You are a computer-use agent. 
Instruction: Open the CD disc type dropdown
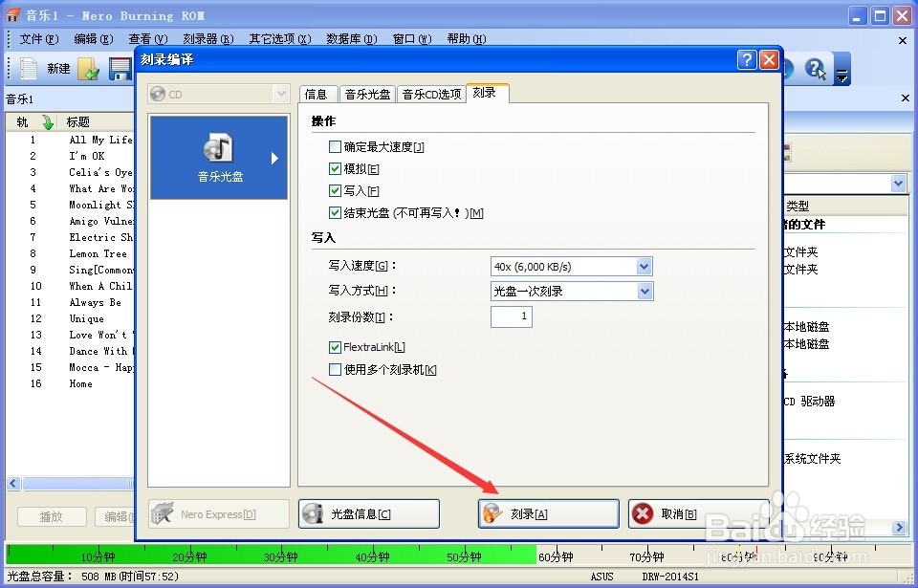tap(281, 94)
